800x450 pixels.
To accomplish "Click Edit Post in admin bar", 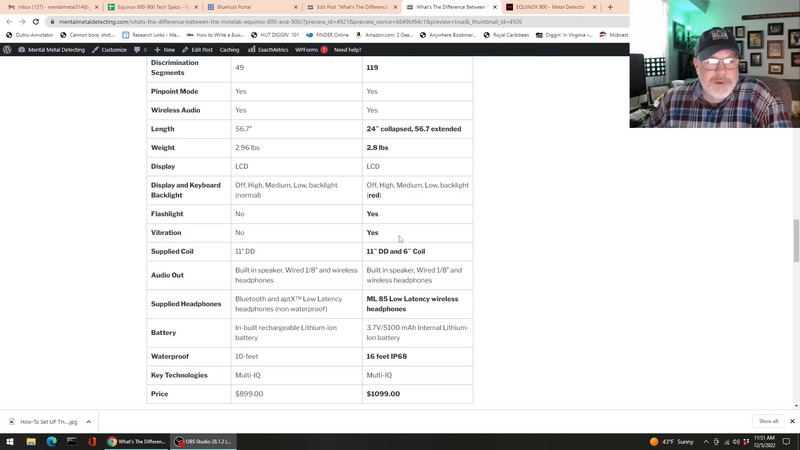I will click(x=197, y=49).
